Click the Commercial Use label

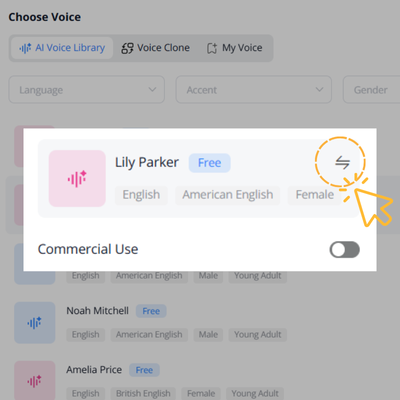pos(88,249)
